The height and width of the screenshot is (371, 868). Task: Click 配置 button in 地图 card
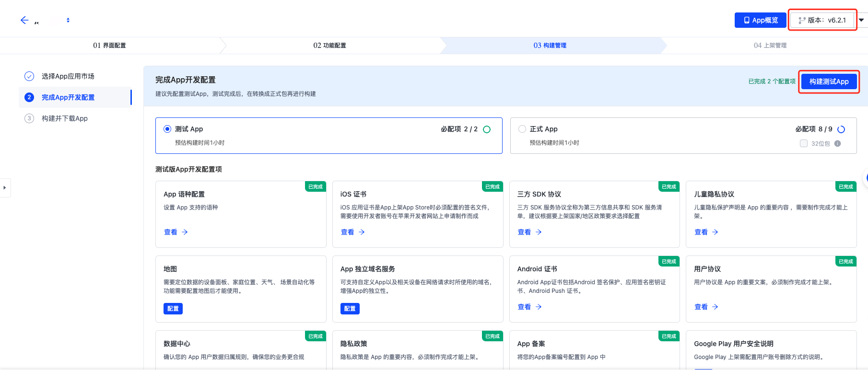[173, 309]
